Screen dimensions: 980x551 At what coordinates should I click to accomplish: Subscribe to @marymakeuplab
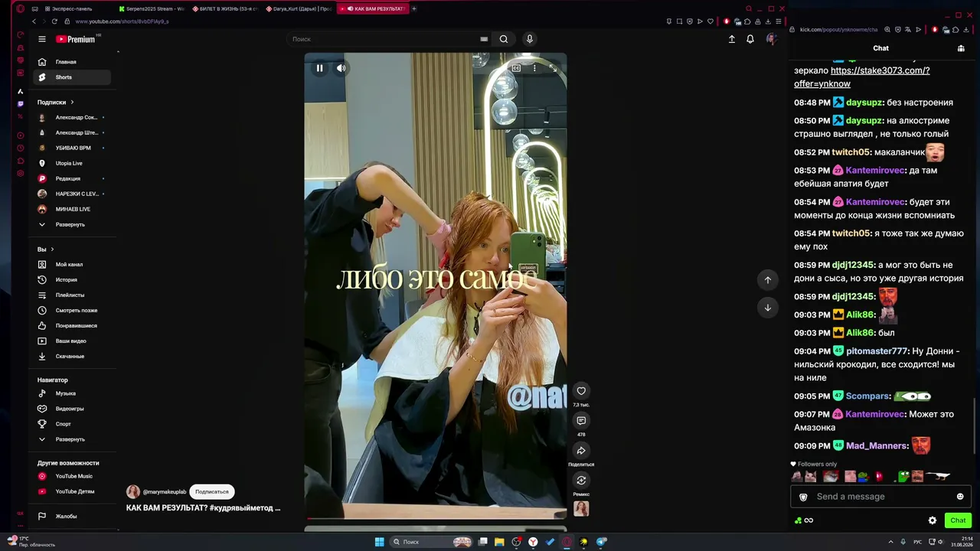212,492
